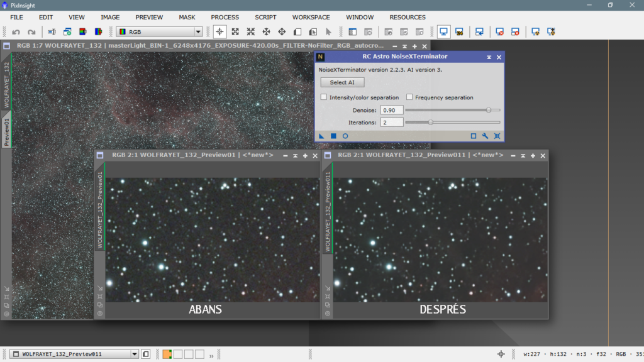Click the Iterations value field
644x362 pixels.
coord(391,123)
